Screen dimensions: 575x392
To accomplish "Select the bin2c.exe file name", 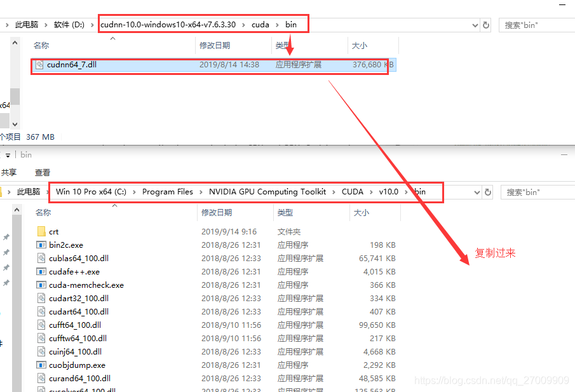I will point(66,245).
